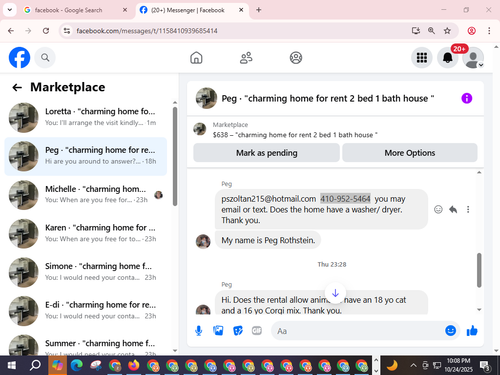Open Loretta's conversation in the list

click(x=86, y=117)
